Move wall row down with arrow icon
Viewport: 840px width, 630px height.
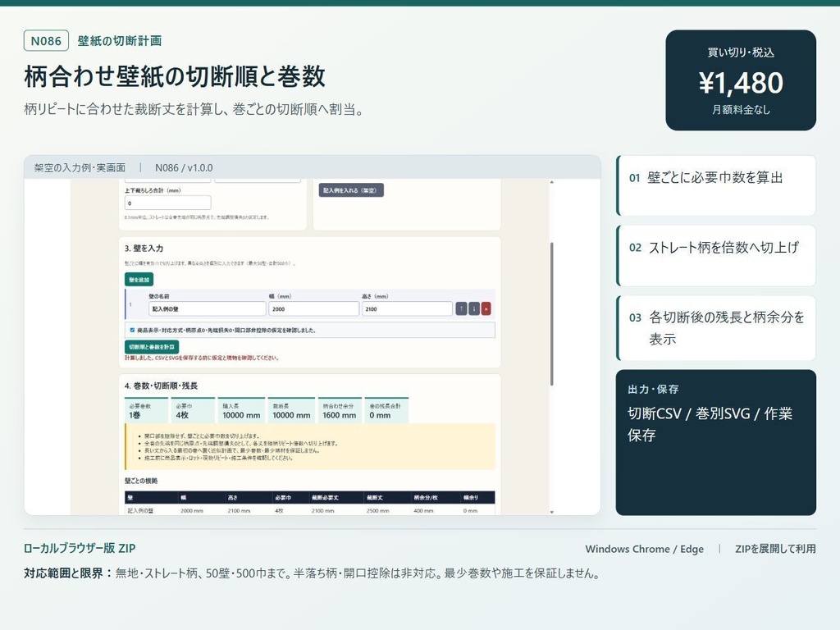coord(473,308)
